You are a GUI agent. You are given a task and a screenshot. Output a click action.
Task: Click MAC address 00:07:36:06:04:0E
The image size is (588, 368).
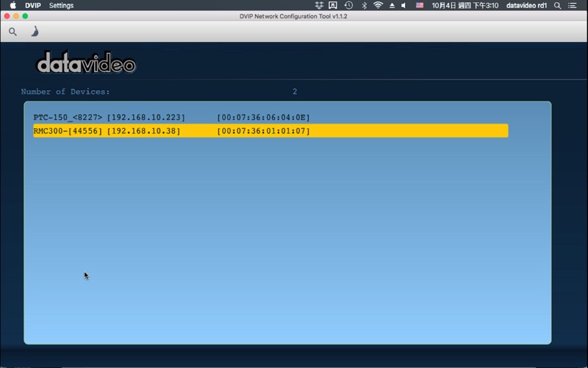pos(263,118)
